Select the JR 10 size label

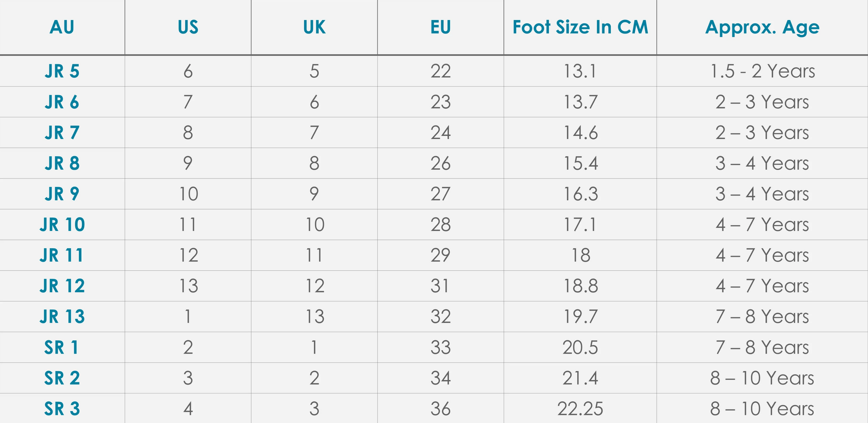[x=62, y=224]
